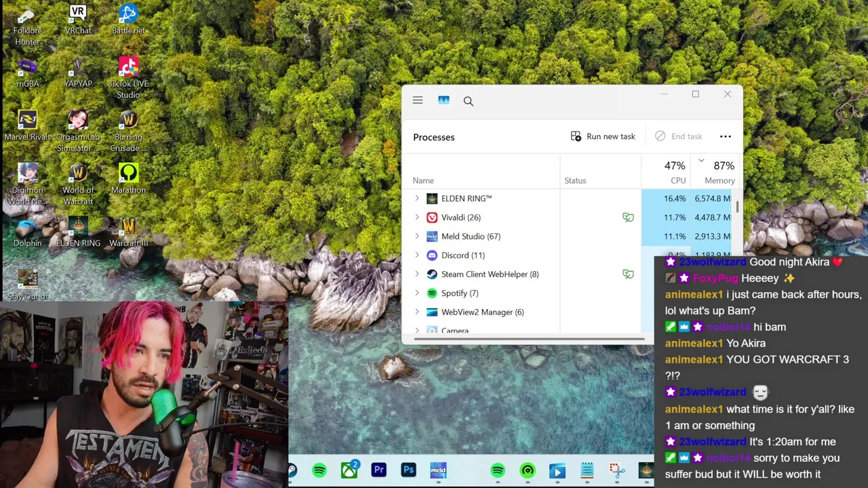
Task: Click the webcam overlay of the streamer
Action: tap(144, 394)
